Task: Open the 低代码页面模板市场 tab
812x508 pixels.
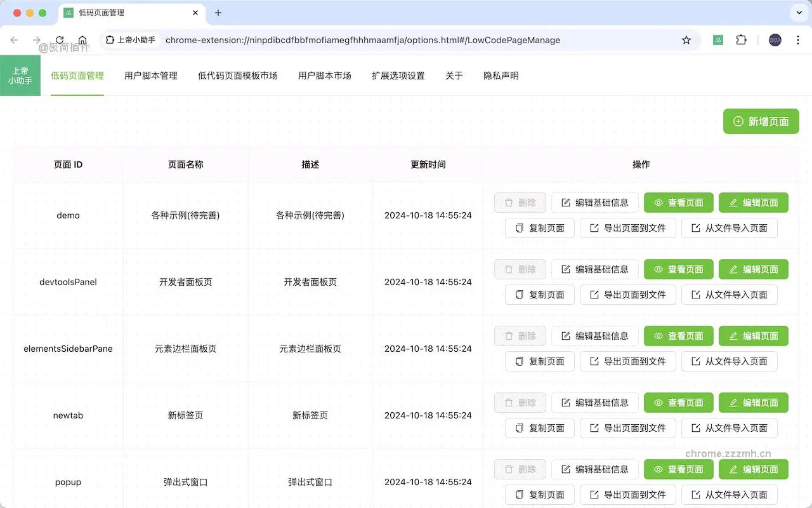Action: point(238,75)
